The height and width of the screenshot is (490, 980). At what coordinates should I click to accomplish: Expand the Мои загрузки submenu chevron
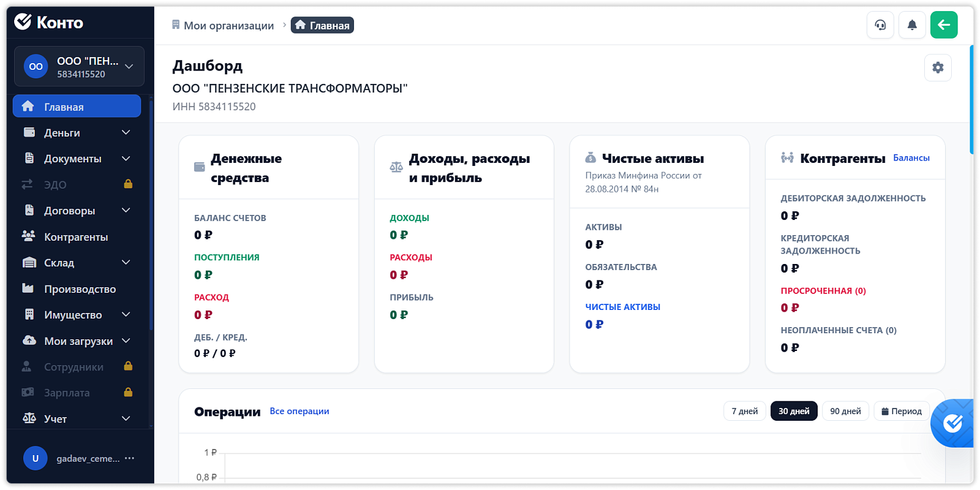126,340
